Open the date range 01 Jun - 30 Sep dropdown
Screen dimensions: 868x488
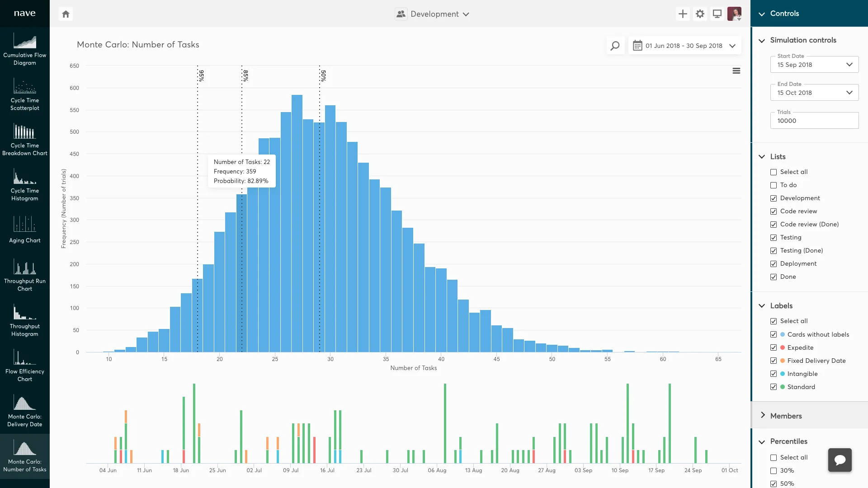pos(684,46)
